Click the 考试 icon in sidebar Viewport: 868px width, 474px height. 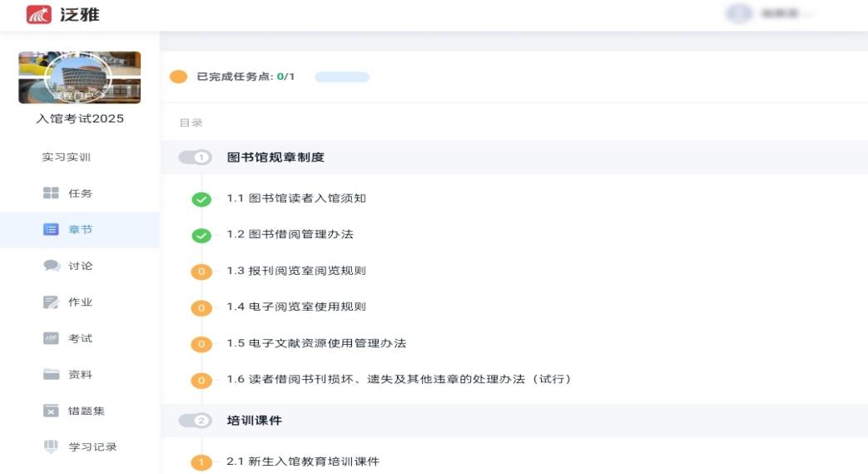pyautogui.click(x=51, y=338)
